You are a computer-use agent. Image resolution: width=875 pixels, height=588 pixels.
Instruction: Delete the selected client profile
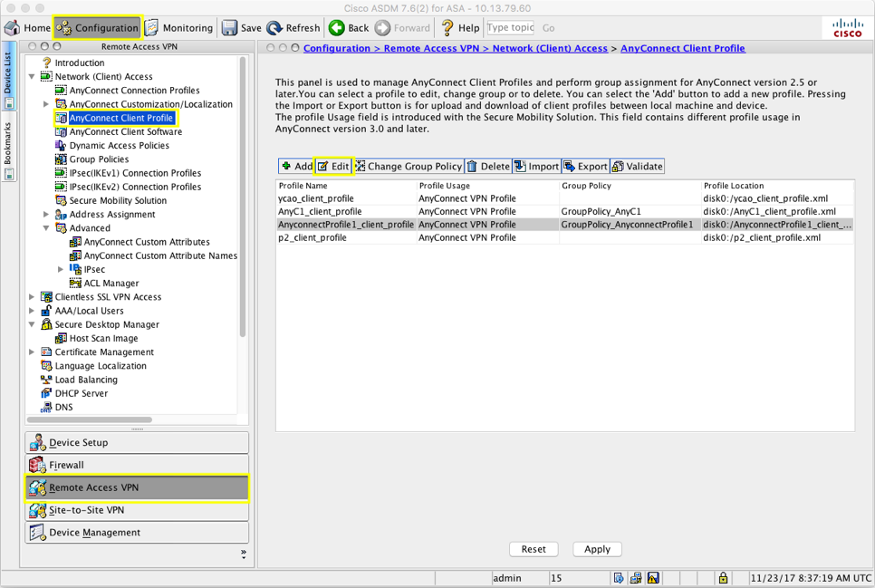click(x=487, y=167)
